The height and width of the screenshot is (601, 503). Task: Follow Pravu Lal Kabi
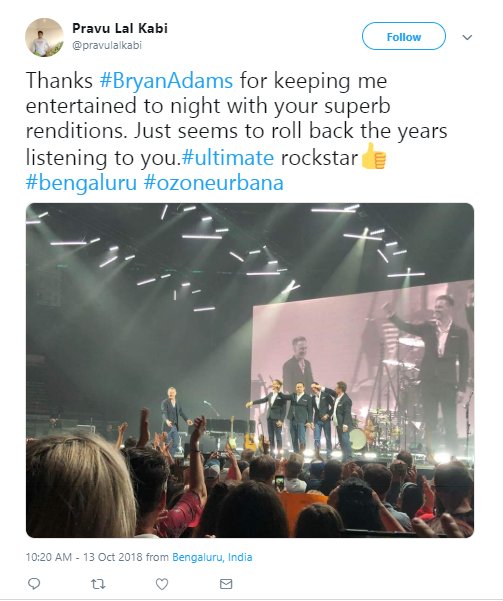coord(404,36)
